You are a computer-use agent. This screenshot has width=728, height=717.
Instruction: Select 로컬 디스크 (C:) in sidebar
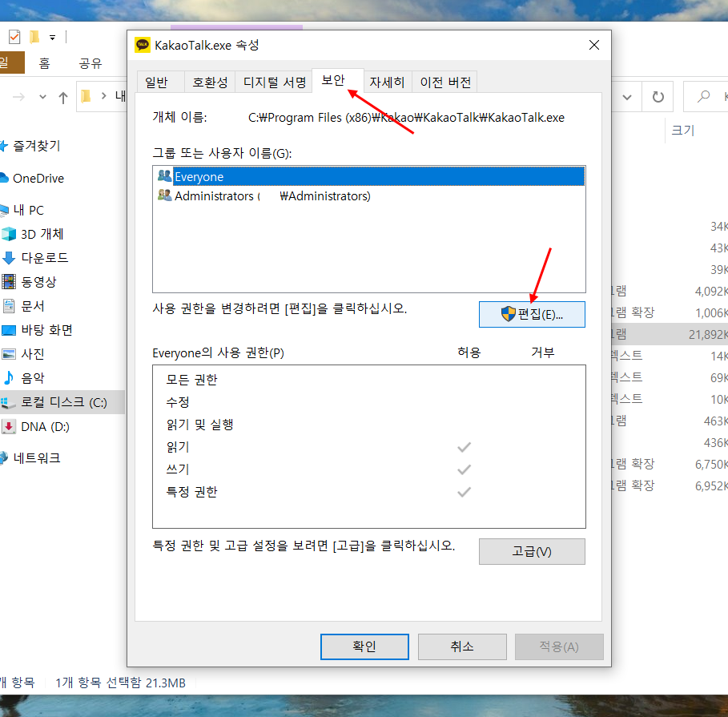[x=62, y=402]
